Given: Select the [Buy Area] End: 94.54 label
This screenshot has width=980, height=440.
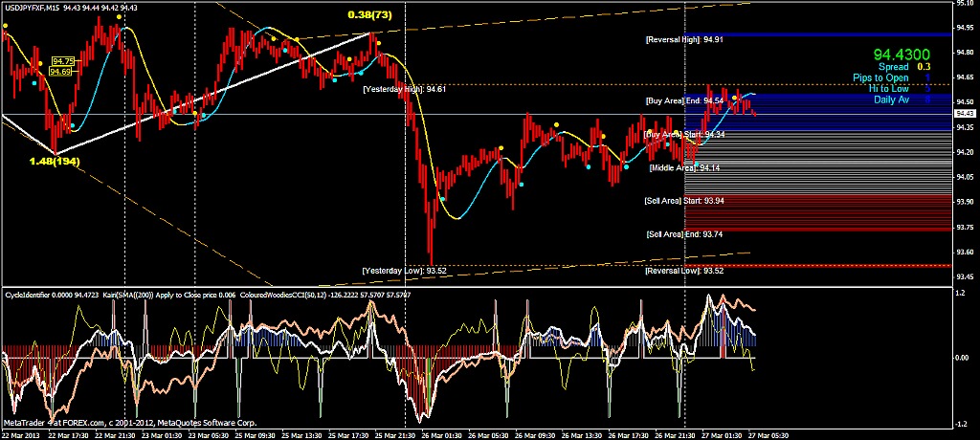Looking at the screenshot, I should pyautogui.click(x=684, y=100).
